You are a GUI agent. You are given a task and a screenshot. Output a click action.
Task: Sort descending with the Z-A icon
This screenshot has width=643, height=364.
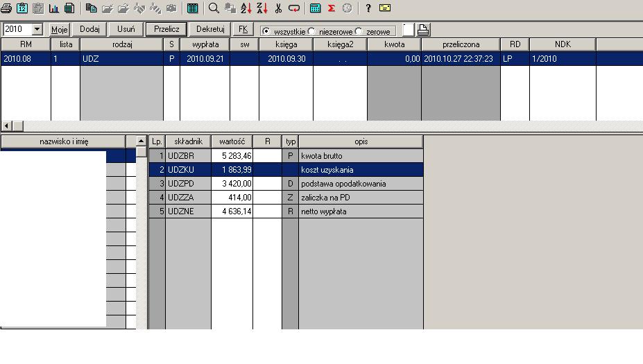[262, 8]
